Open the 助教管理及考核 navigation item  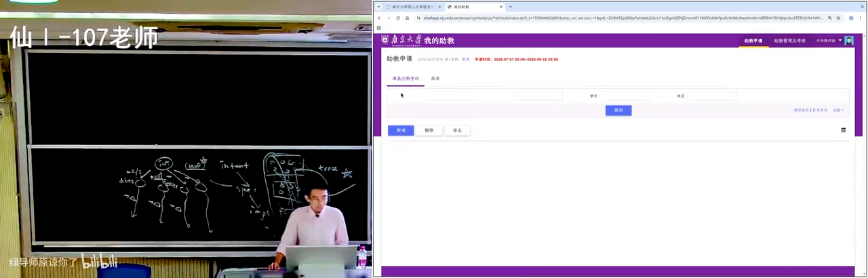[789, 41]
